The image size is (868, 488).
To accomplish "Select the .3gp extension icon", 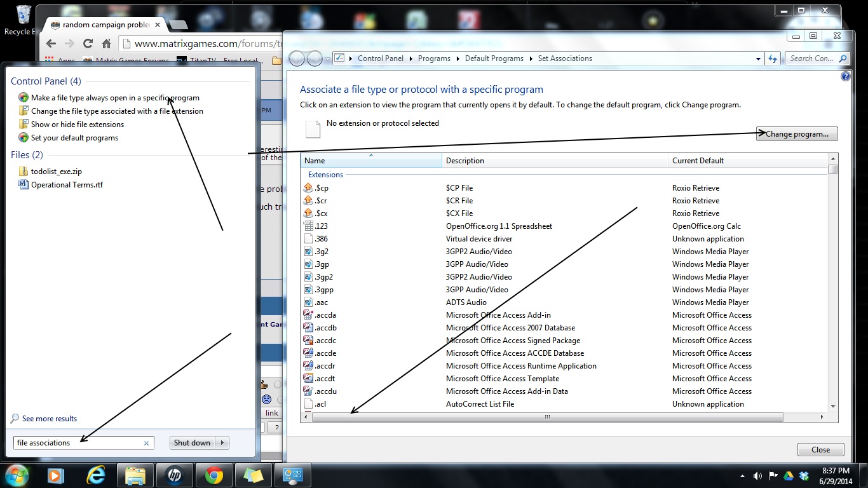I will pos(309,264).
